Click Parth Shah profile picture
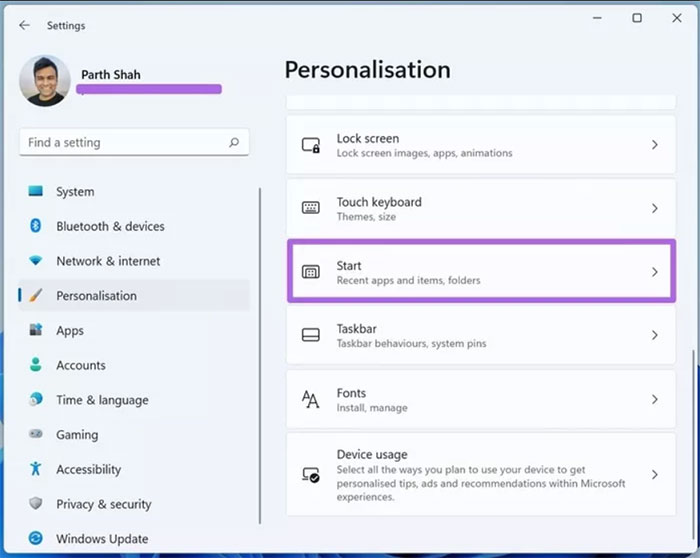The image size is (700, 558). (45, 81)
